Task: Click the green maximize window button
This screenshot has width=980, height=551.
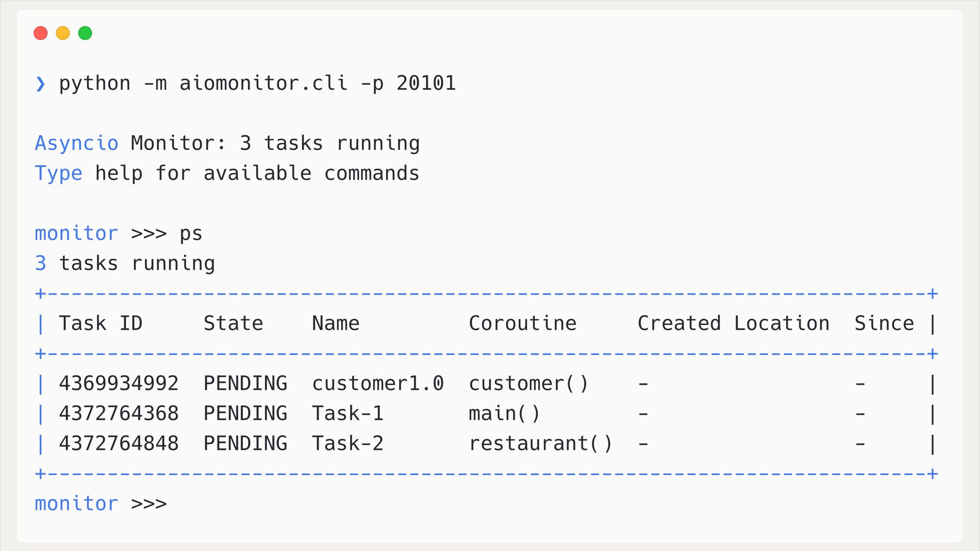Action: (x=85, y=33)
